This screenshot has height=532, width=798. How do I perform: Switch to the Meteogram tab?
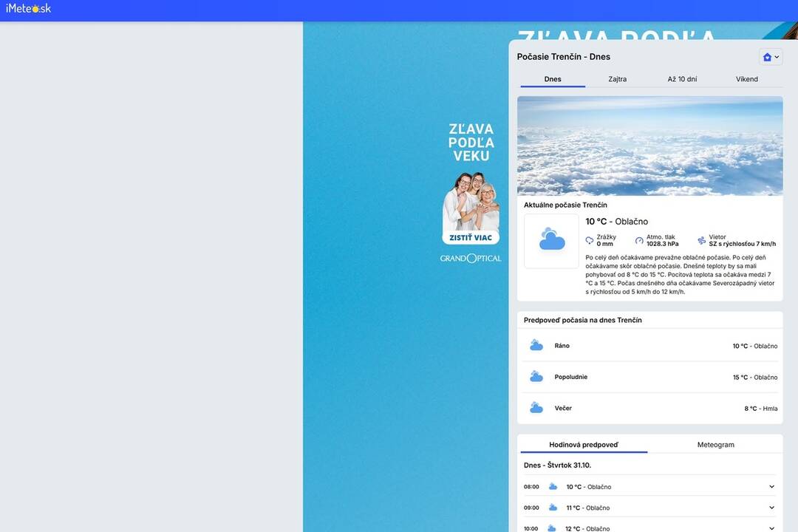[715, 445]
